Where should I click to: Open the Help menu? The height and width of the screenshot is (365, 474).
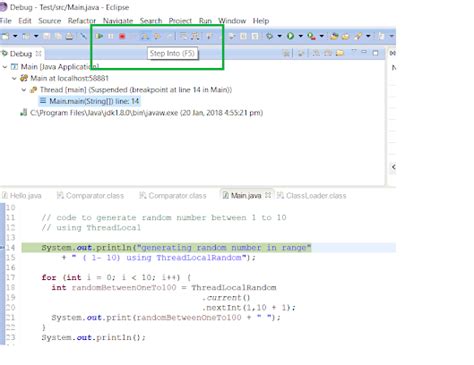click(261, 21)
